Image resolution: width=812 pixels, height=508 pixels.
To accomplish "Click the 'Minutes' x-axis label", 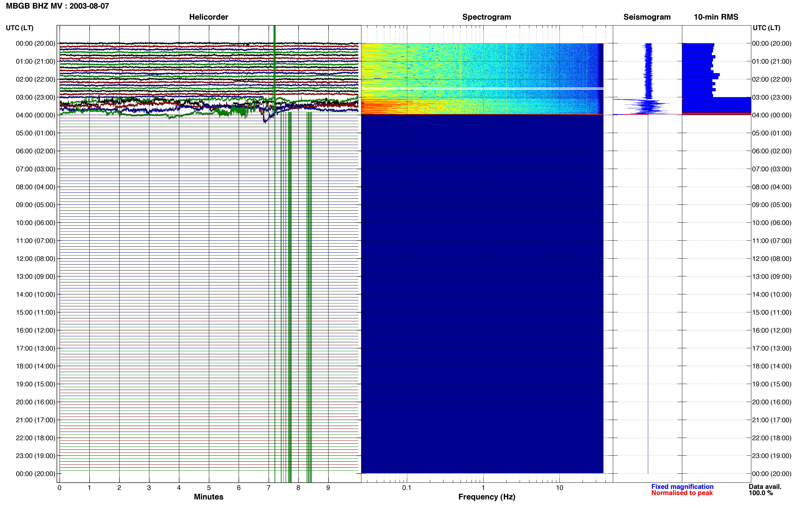I will 209,497.
